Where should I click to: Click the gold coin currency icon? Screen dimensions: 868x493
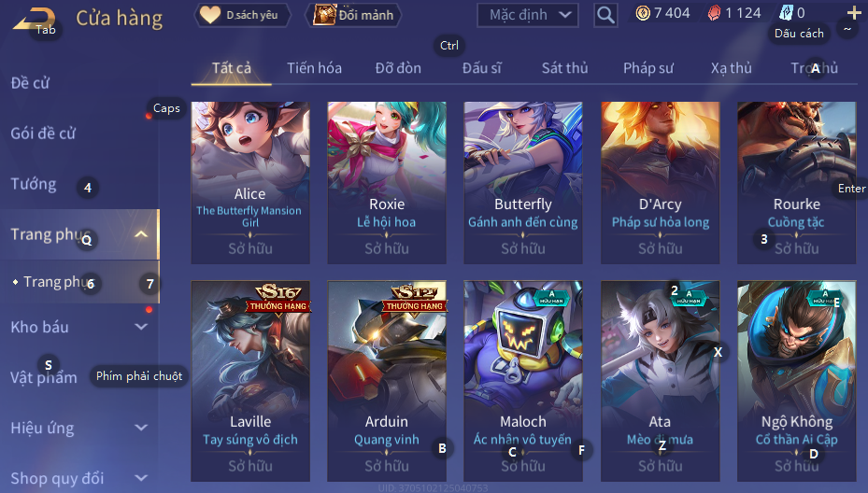[x=643, y=13]
